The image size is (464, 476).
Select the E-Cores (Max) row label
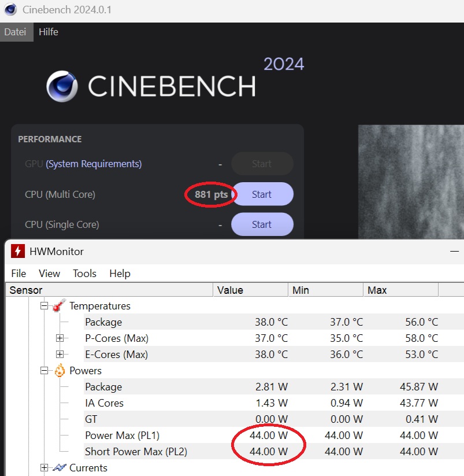[117, 355]
